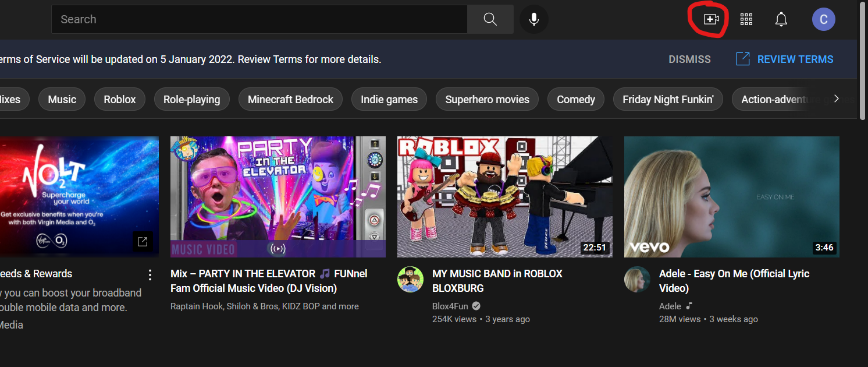Select the Friday Night Funkin' chip

coord(668,99)
